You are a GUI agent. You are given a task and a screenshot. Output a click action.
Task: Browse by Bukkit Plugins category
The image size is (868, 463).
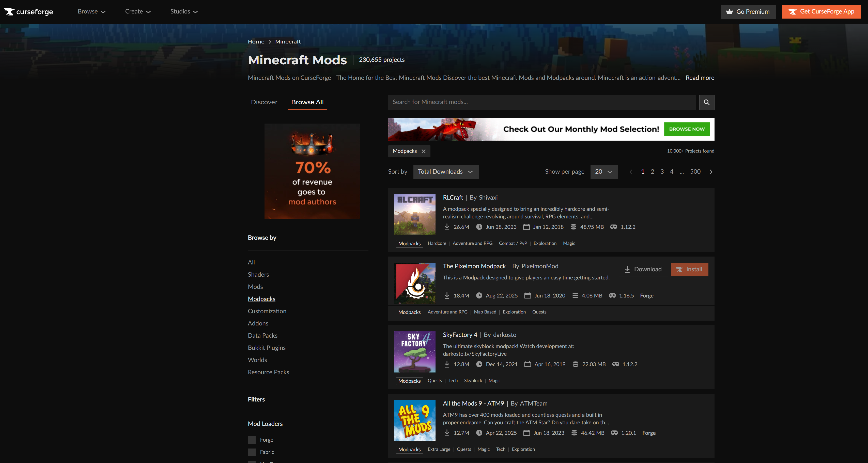pyautogui.click(x=267, y=348)
